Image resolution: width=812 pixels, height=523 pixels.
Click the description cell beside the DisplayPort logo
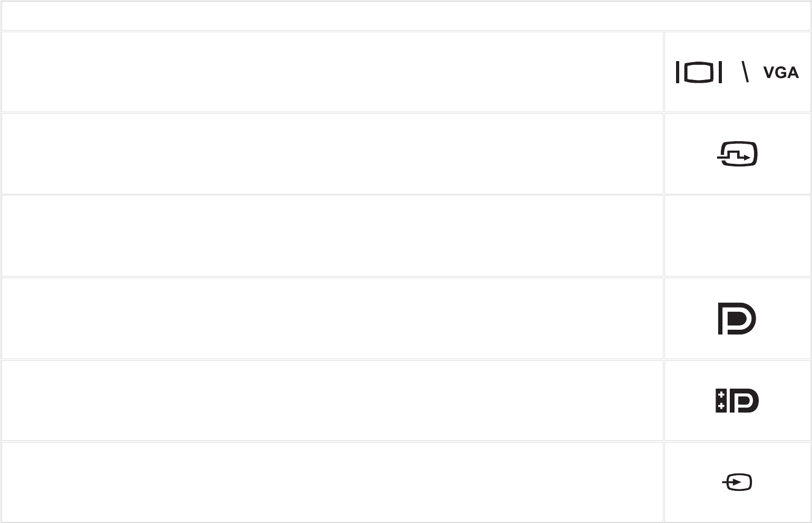click(x=332, y=318)
